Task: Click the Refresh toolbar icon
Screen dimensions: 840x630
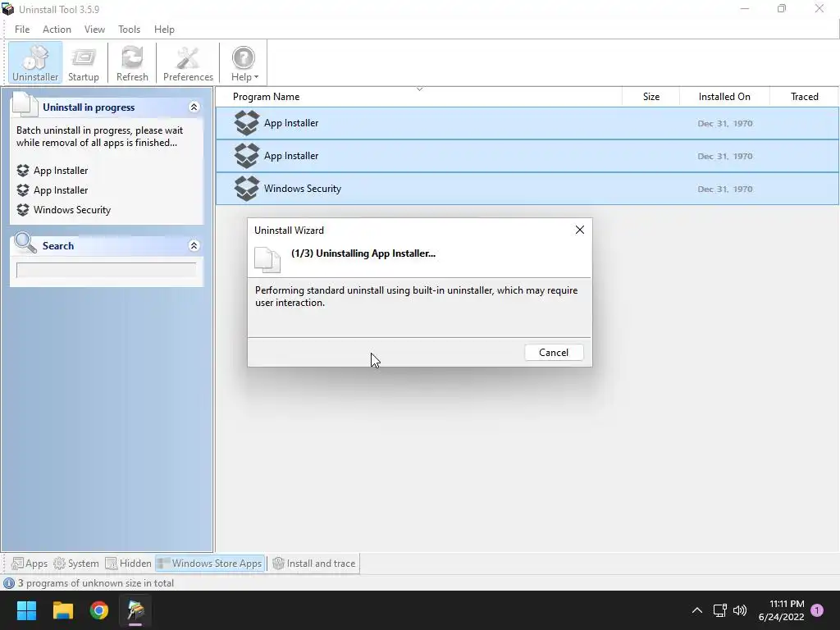Action: pos(132,63)
